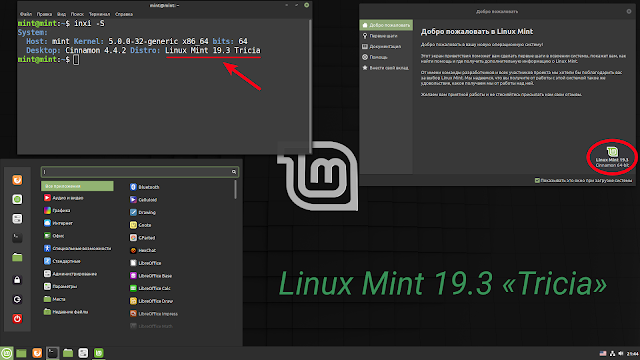Select the 'Аудио и видео' category
The width and height of the screenshot is (640, 360).
tap(63, 198)
